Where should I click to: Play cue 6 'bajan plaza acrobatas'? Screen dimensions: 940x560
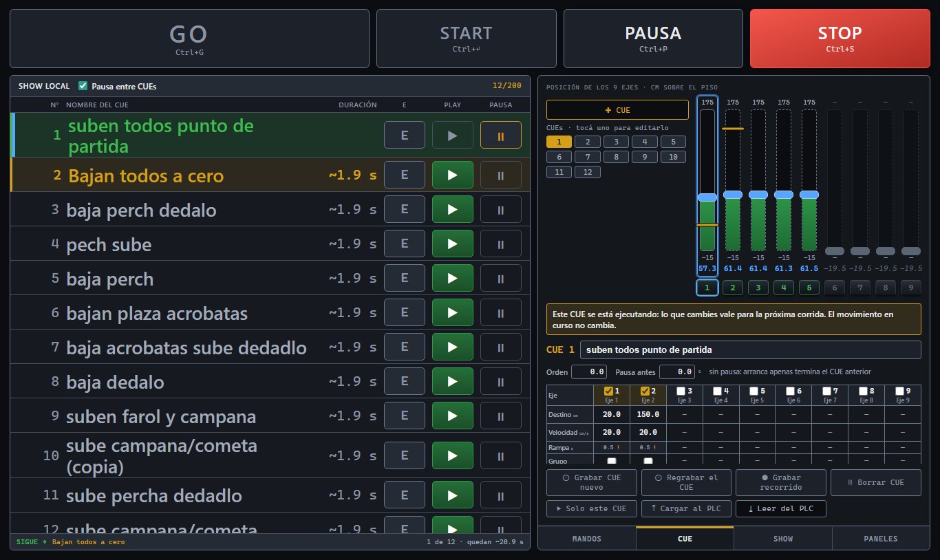point(452,312)
